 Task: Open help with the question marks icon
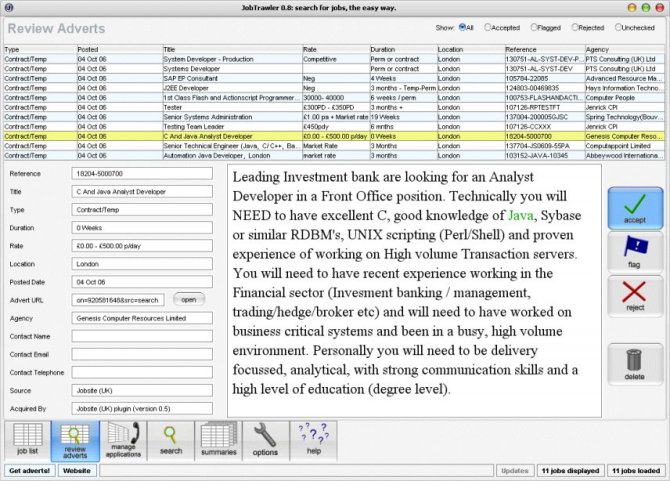312,440
